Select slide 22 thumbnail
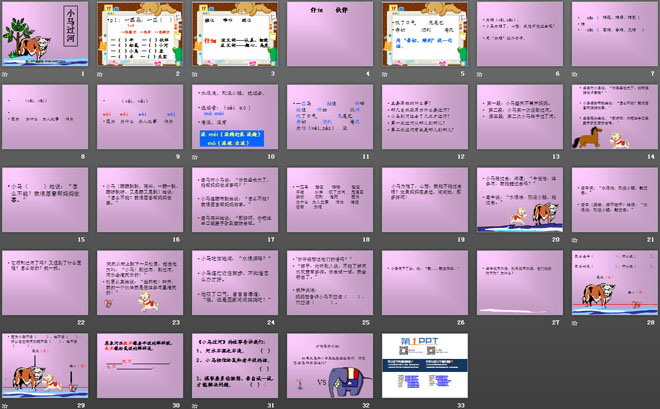Screen dimensions: 660x409 pyautogui.click(x=45, y=283)
